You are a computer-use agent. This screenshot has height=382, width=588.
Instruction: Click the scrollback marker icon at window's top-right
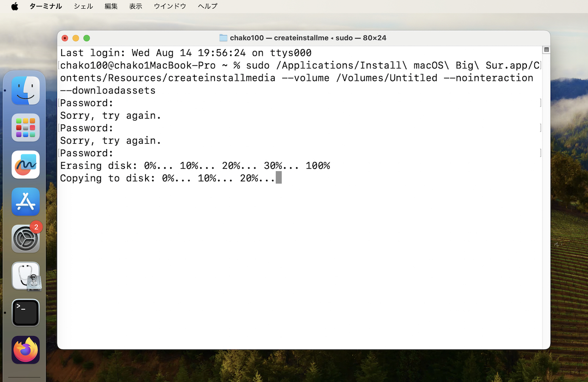(546, 50)
